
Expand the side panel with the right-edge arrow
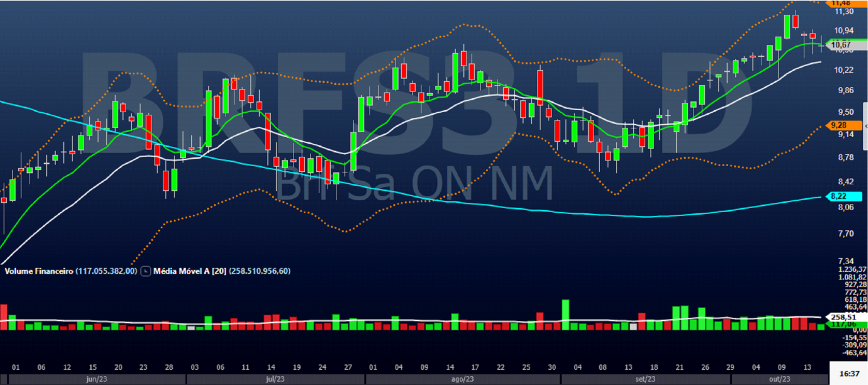click(865, 126)
